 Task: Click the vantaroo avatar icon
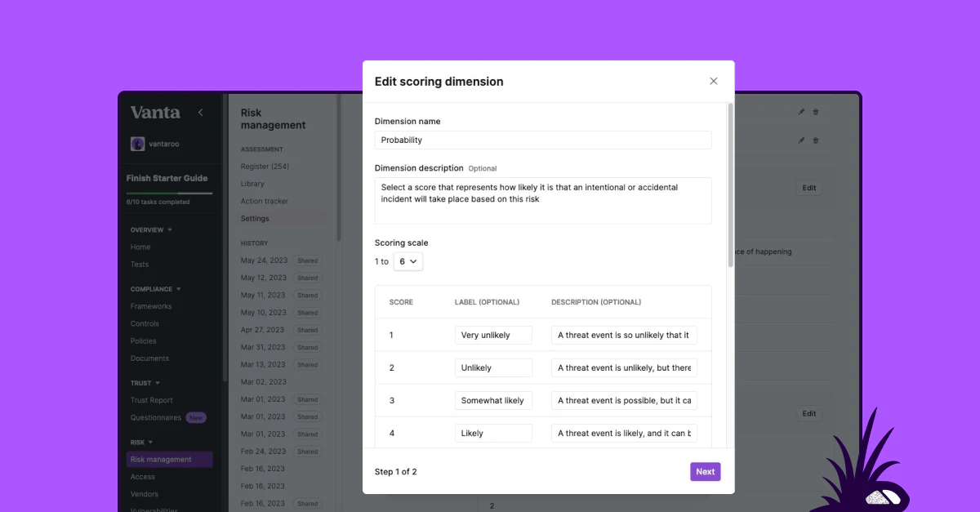coord(137,143)
